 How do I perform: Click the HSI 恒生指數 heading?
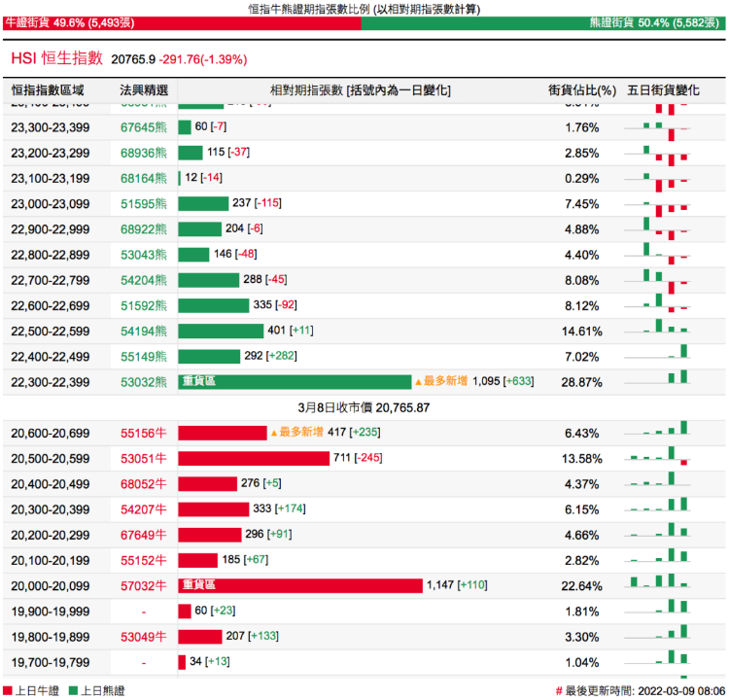(56, 58)
